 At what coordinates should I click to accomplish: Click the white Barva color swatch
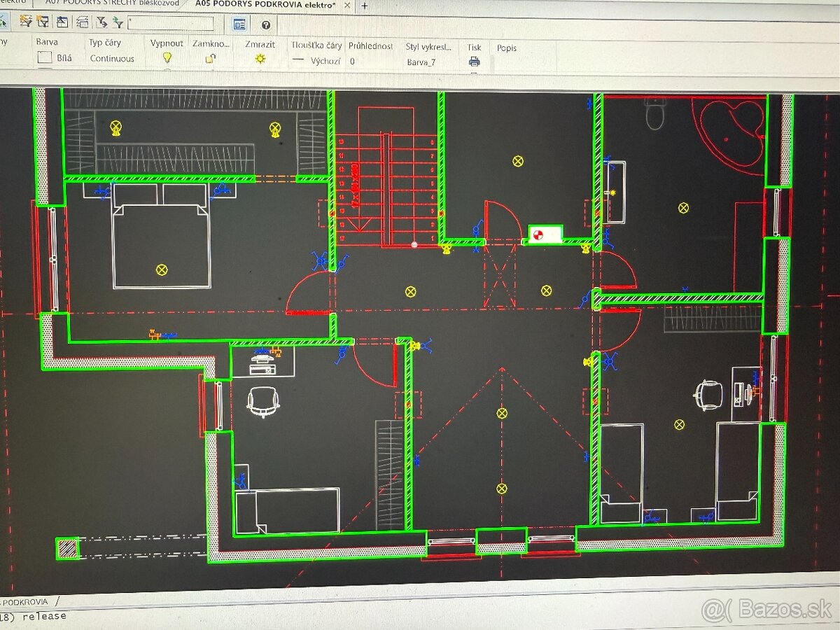[45, 58]
